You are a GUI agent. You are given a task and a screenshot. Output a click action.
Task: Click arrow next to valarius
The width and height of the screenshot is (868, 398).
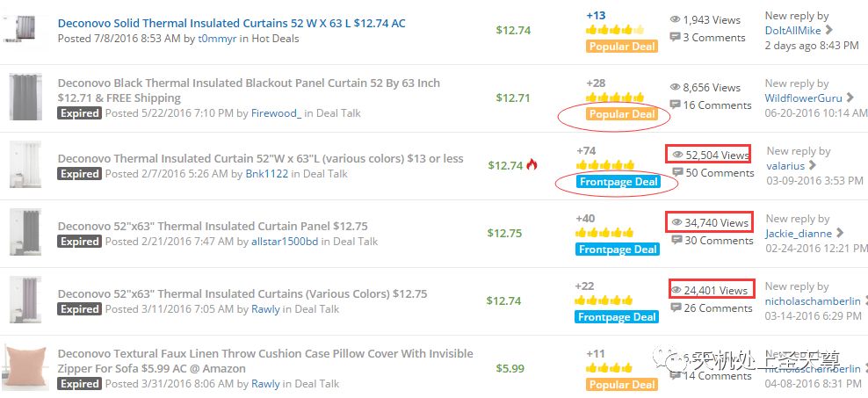pos(812,165)
